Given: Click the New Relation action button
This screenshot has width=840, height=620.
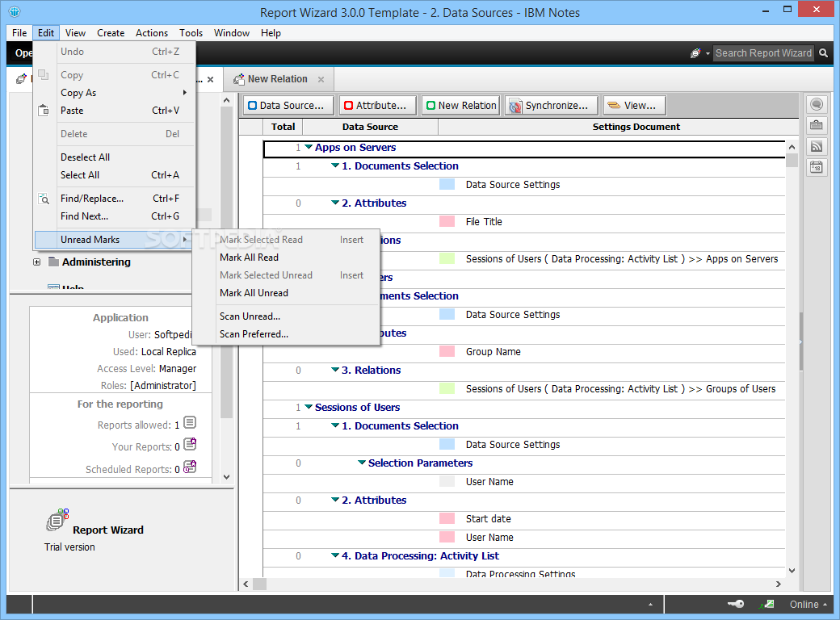Looking at the screenshot, I should tap(461, 106).
